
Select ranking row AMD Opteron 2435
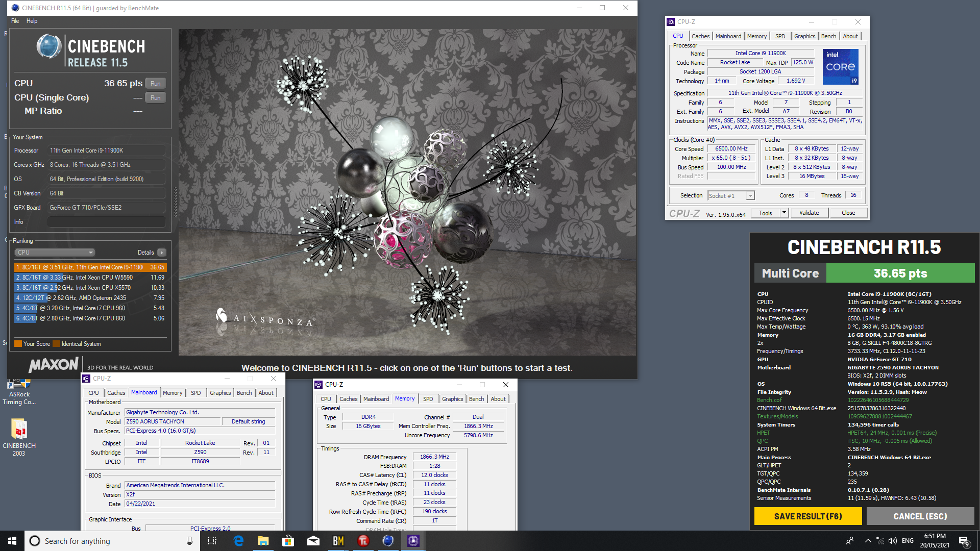[90, 298]
